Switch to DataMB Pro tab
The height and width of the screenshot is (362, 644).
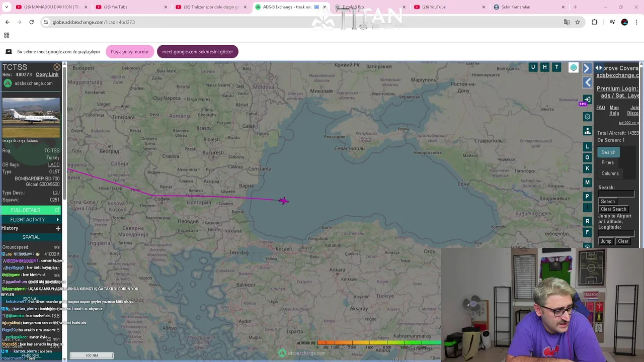click(370, 7)
